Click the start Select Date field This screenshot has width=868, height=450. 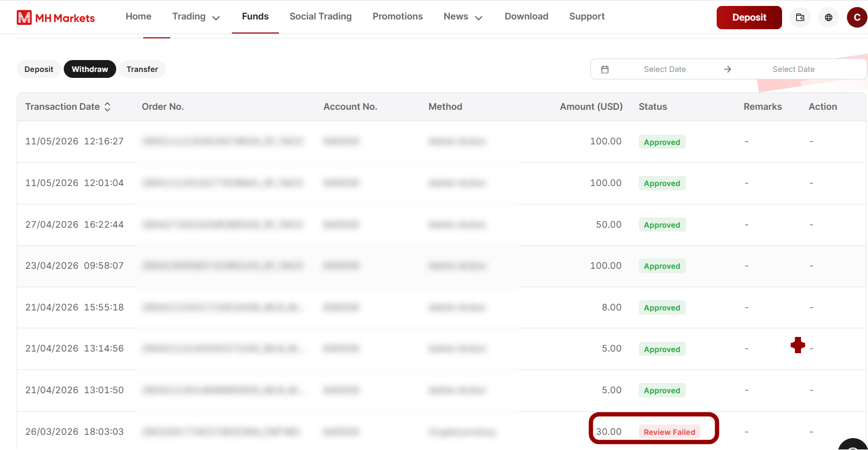665,69
